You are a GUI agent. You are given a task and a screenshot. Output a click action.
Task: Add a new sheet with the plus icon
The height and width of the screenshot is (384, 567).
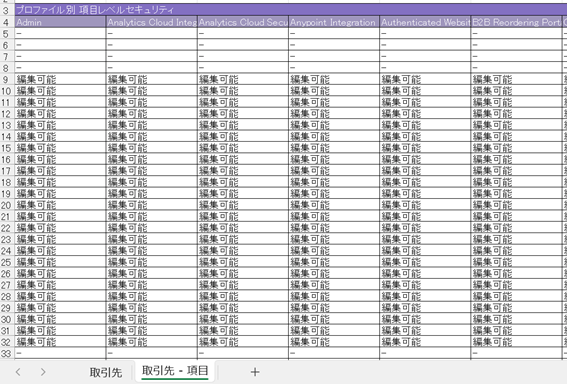coord(255,372)
